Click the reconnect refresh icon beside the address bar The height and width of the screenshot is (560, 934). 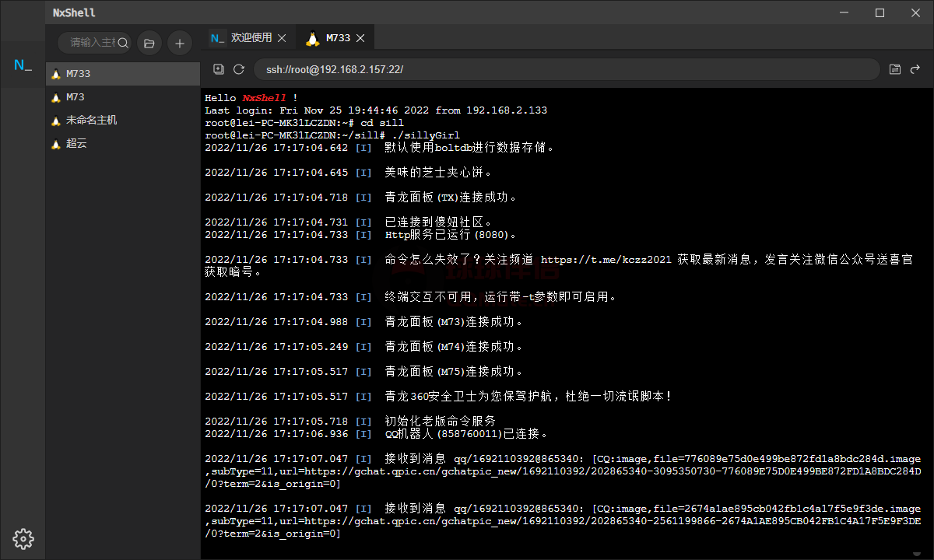click(239, 69)
